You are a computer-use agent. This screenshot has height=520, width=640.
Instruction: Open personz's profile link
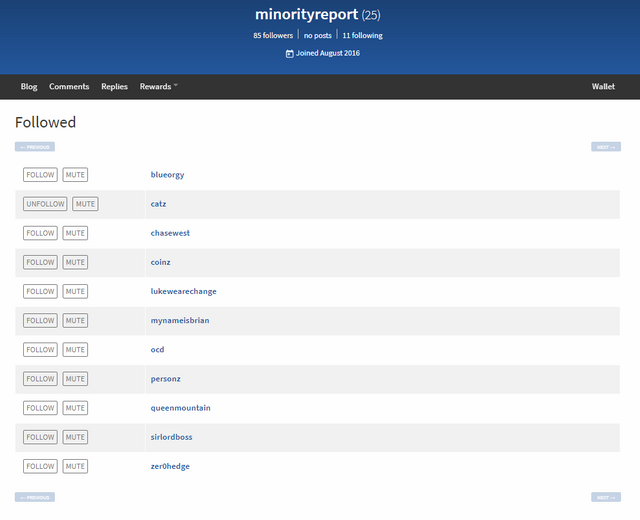click(166, 379)
